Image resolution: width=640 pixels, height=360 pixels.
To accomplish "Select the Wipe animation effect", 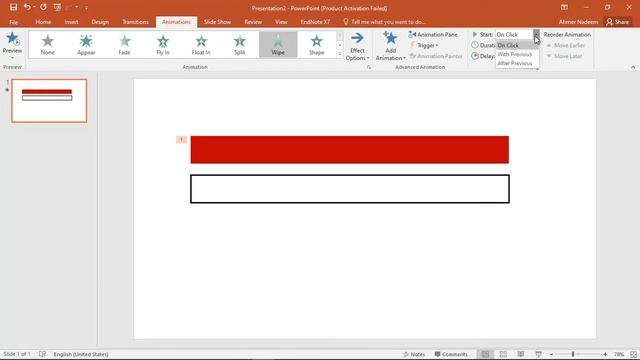I will pyautogui.click(x=278, y=44).
